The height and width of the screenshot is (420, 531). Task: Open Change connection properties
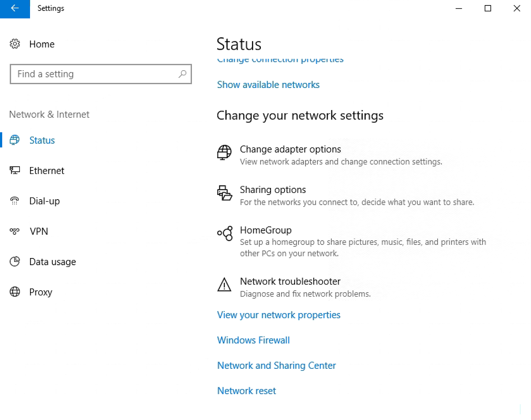click(x=280, y=59)
